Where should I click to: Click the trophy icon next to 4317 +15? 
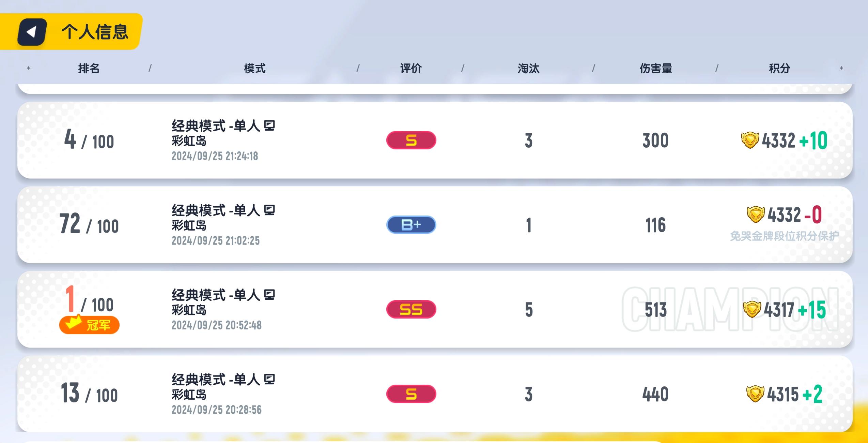752,309
